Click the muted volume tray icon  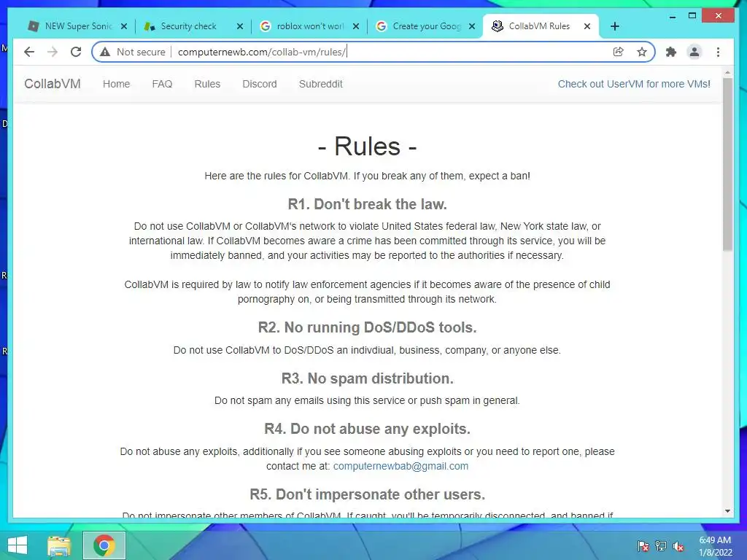(x=678, y=546)
